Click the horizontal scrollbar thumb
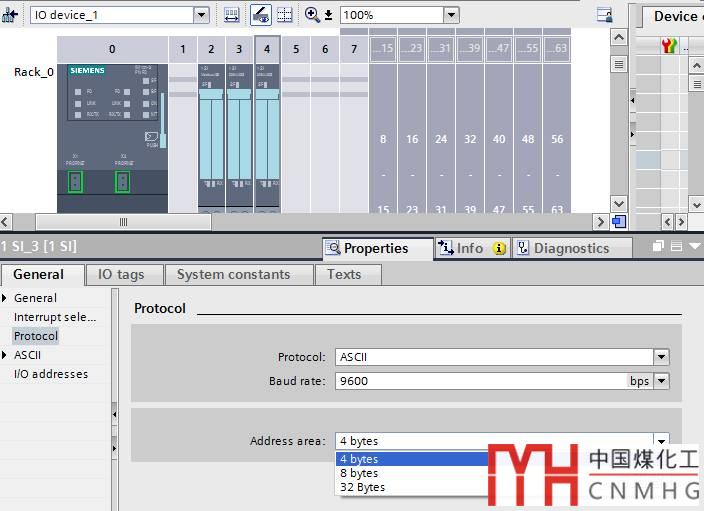The width and height of the screenshot is (704, 511). point(123,222)
